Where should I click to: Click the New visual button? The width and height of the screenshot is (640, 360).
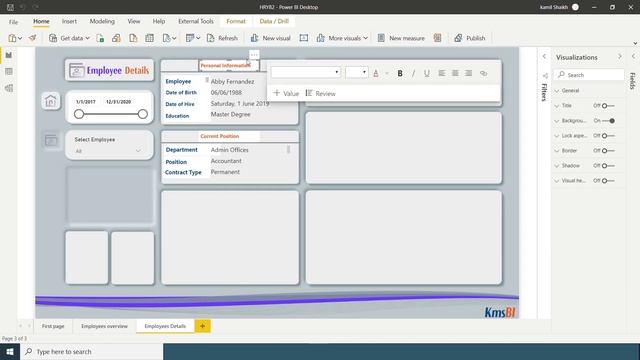pyautogui.click(x=271, y=38)
